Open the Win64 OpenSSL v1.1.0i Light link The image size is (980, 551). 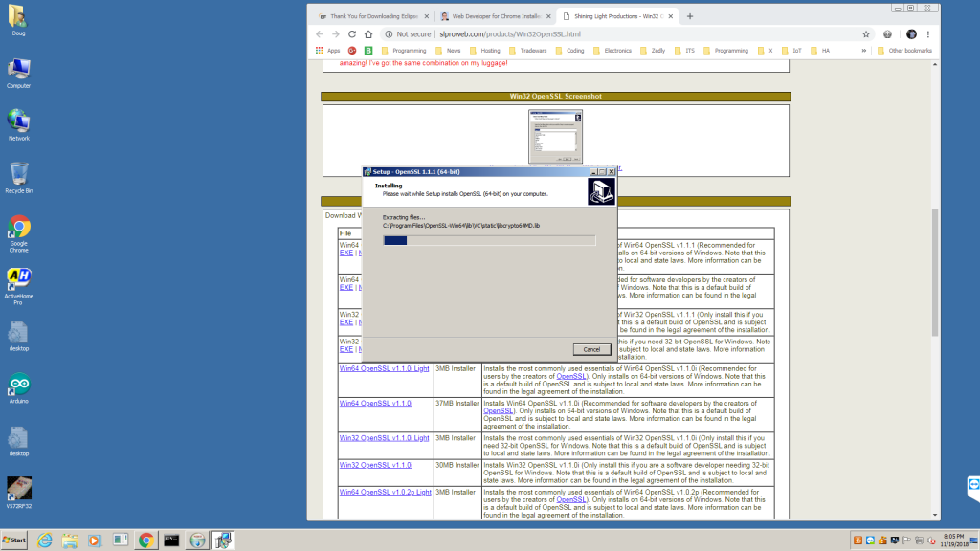click(385, 368)
